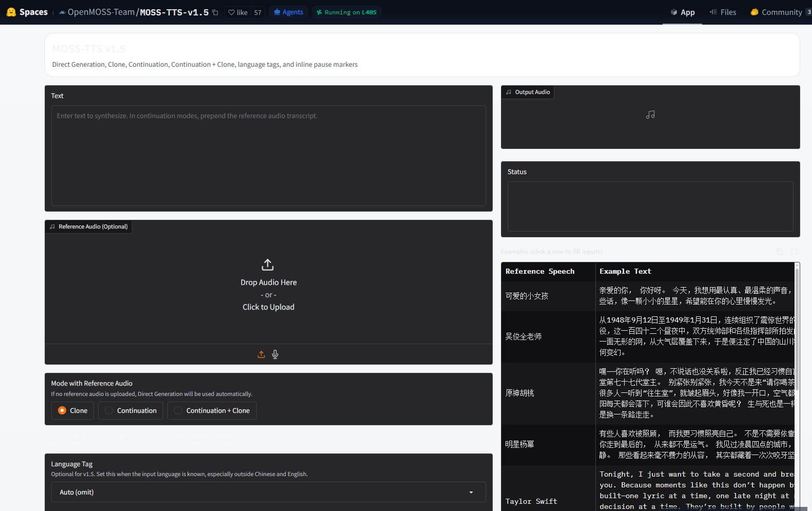Image resolution: width=812 pixels, height=511 pixels.
Task: Click the Reference Audio label note icon
Action: [52, 226]
